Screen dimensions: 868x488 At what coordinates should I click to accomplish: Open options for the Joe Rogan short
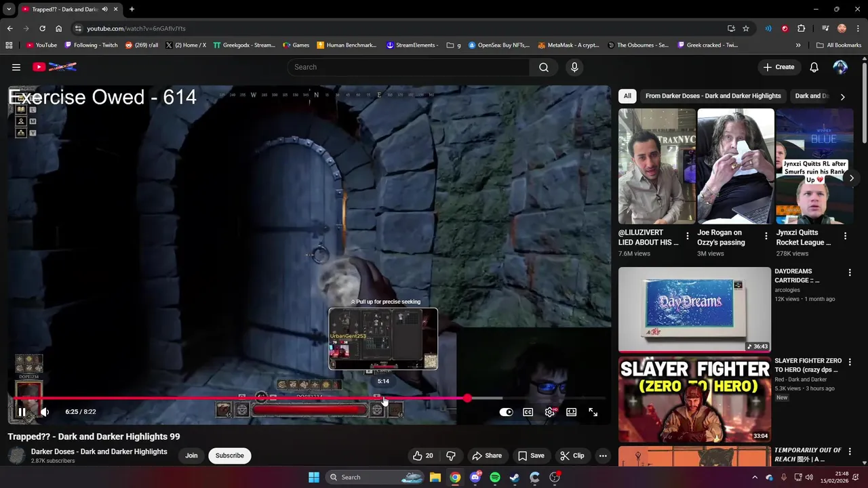pos(766,237)
